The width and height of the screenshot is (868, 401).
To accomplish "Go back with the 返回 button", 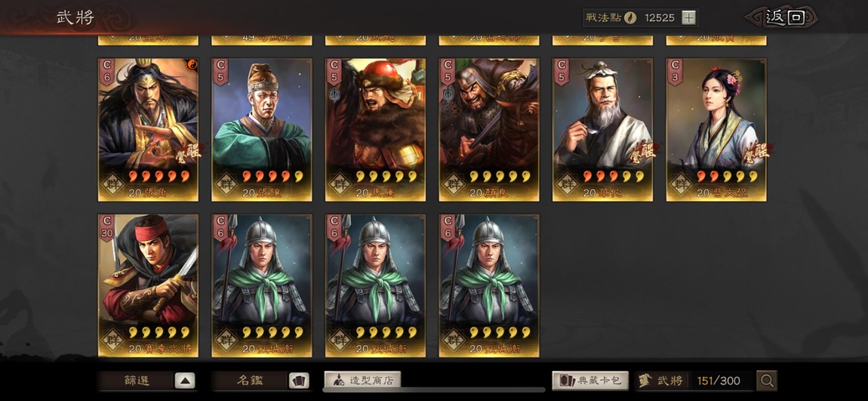I will click(785, 17).
